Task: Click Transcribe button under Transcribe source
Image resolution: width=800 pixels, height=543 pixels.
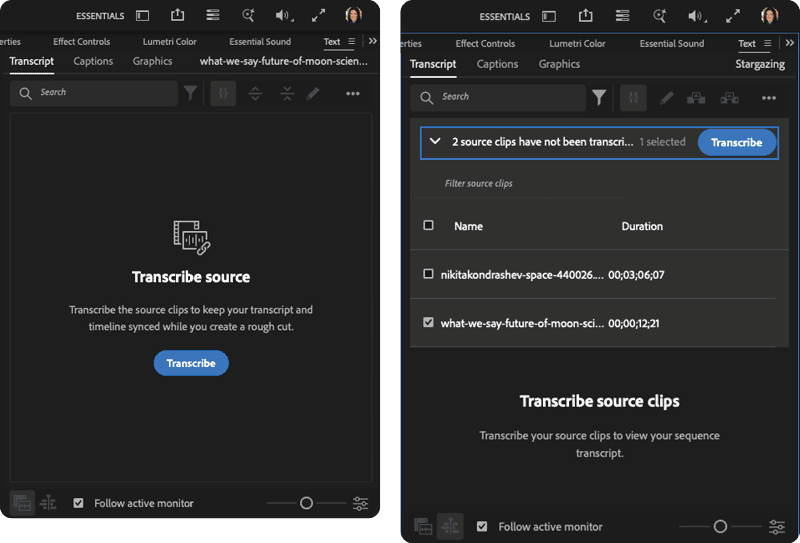Action: point(191,363)
